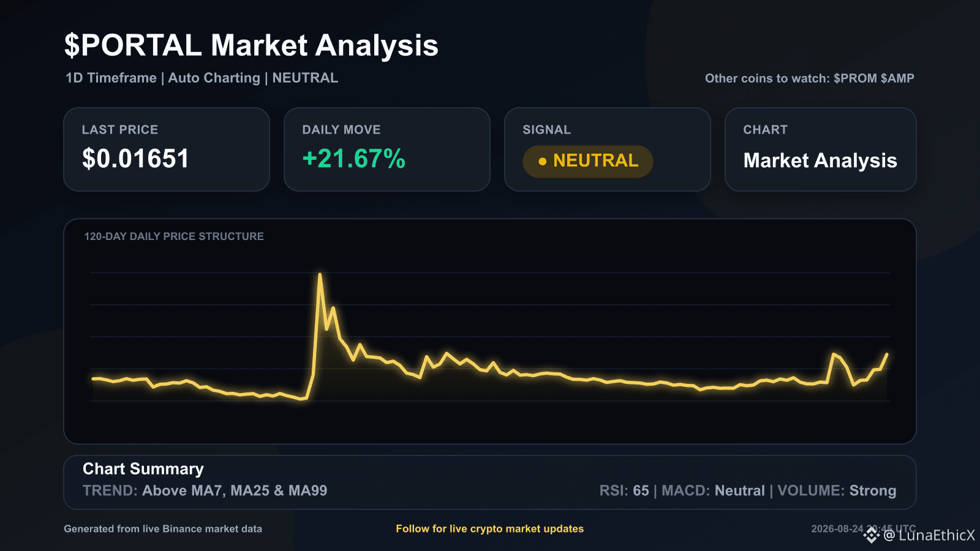980x551 pixels.
Task: Select the "Above MA7, MA25 & MA99" trend text
Action: [x=235, y=490]
